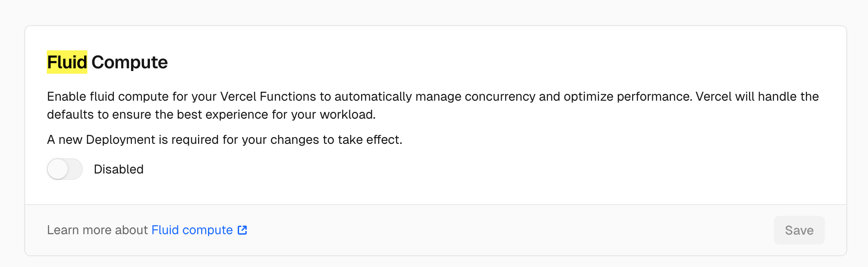Click the words Vercel Functions in description
This screenshot has width=868, height=267.
coord(268,97)
